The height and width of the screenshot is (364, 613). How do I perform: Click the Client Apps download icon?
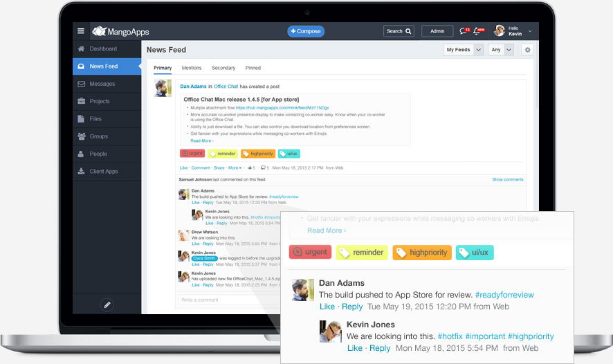(81, 171)
